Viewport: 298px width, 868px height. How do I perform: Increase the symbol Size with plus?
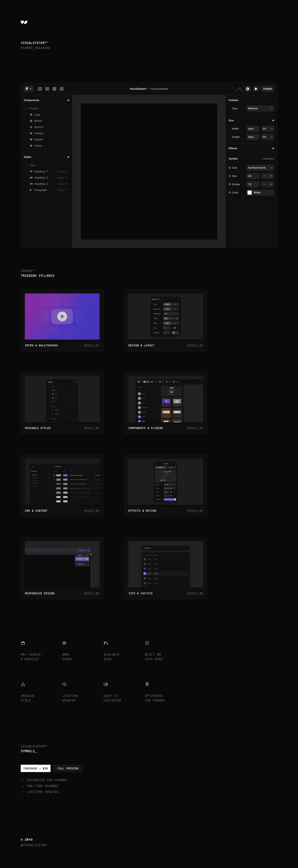click(271, 176)
